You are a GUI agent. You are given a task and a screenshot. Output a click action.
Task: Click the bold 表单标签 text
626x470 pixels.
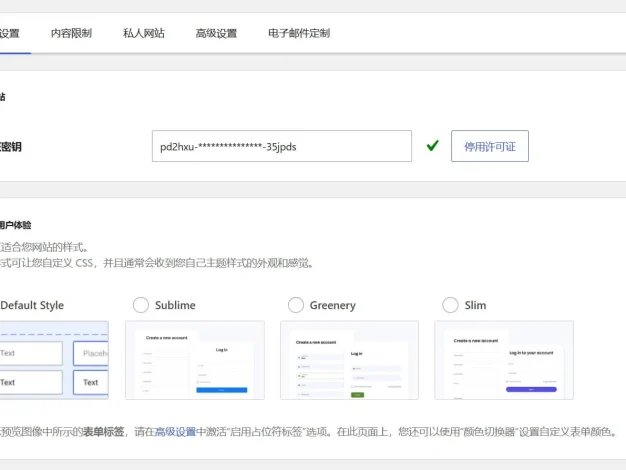click(x=103, y=432)
